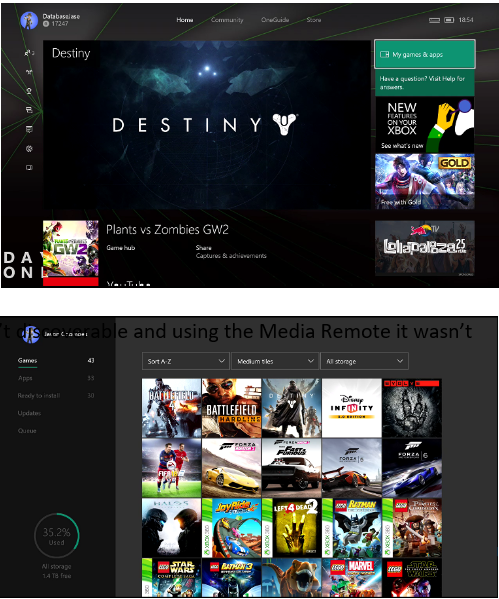Click the headset status icon near clock
Screen dimensions: 499x599
pos(434,20)
